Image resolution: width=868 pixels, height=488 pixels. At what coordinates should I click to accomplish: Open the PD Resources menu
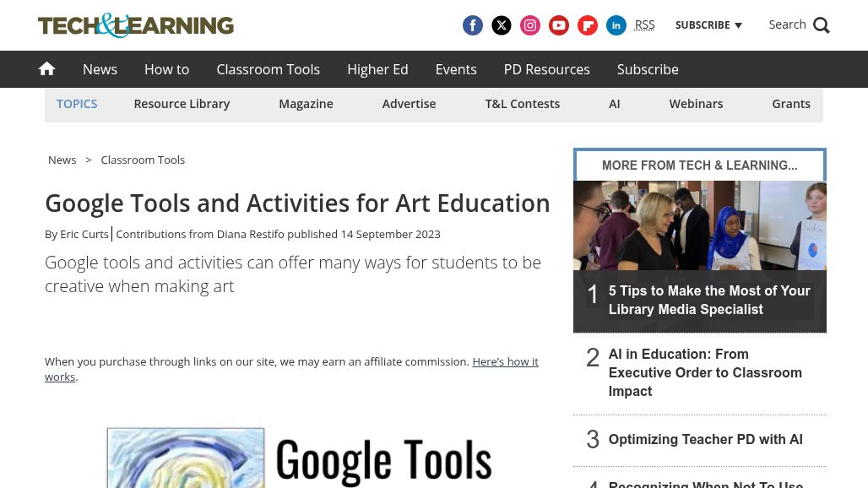coord(547,69)
